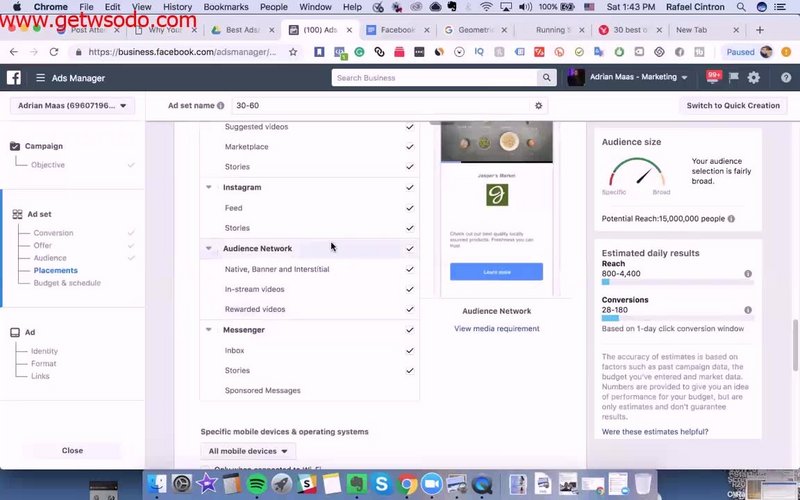Click the search magnifier button
Screen dimensions: 800x500
(546, 78)
